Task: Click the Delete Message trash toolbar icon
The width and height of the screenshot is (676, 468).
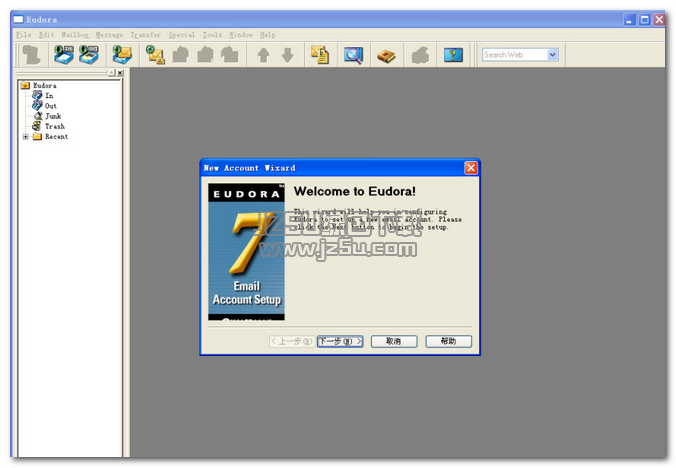Action: [31, 55]
